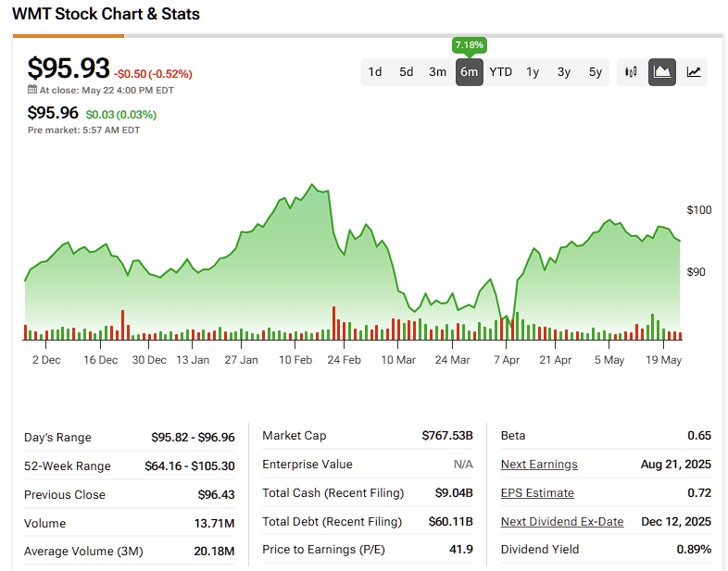Click the P/E value 41.9

[x=461, y=550]
